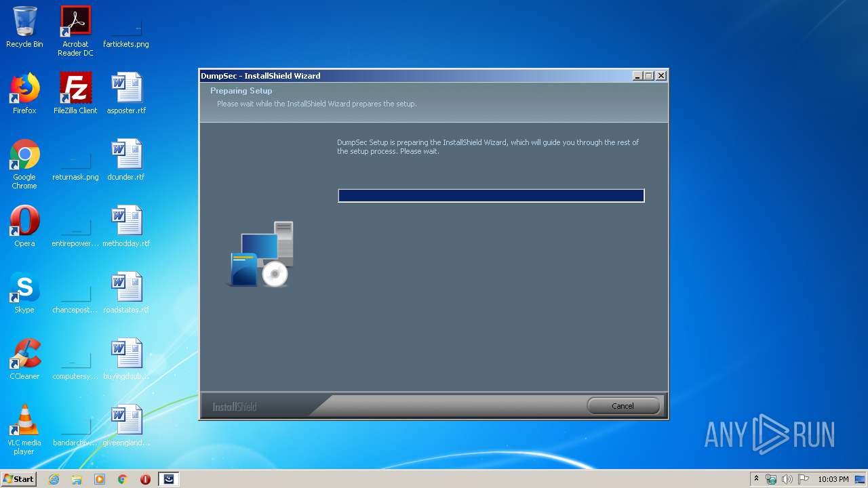Select methodday.rtf document icon
Image resolution: width=868 pixels, height=488 pixels.
pyautogui.click(x=126, y=227)
